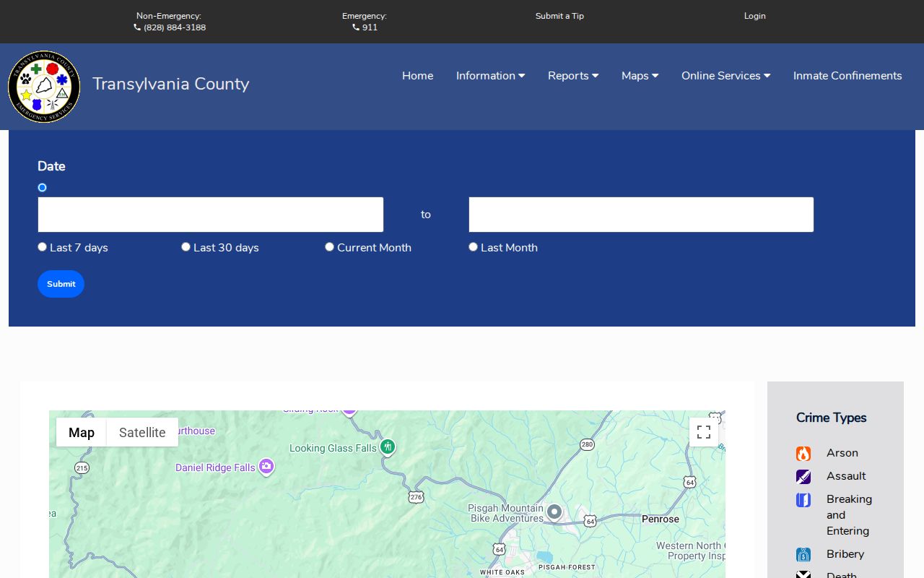
Task: Click the Arson label in Crime Types
Action: [842, 453]
